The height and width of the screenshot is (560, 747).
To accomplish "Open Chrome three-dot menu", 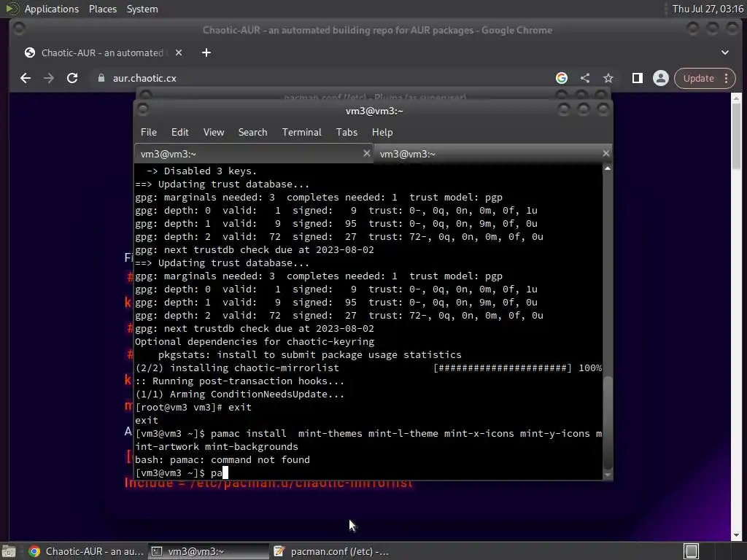I will tap(727, 78).
